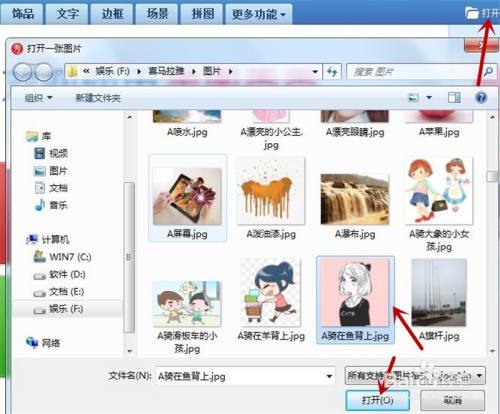Image resolution: width=500 pixels, height=414 pixels.
Task: Open the 拼图 tab
Action: 202,14
